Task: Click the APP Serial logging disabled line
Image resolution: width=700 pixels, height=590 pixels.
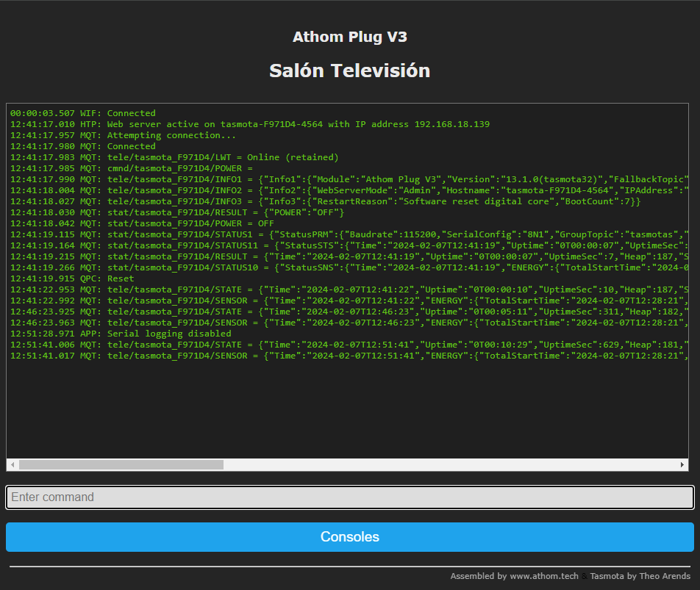Action: (121, 334)
